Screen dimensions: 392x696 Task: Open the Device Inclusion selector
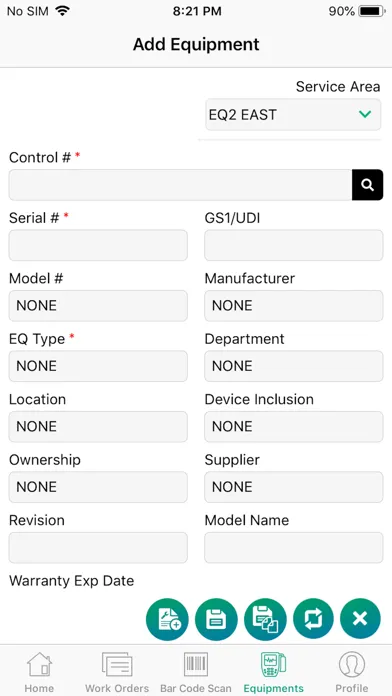pyautogui.click(x=293, y=426)
